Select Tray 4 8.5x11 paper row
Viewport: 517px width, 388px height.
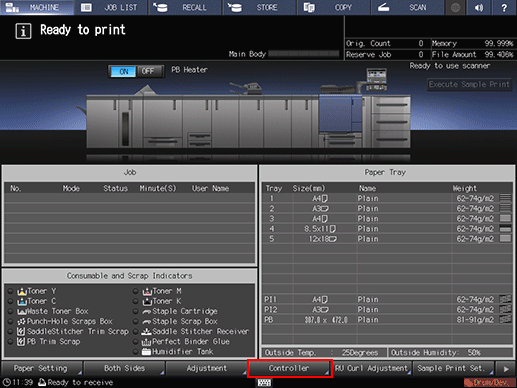387,229
